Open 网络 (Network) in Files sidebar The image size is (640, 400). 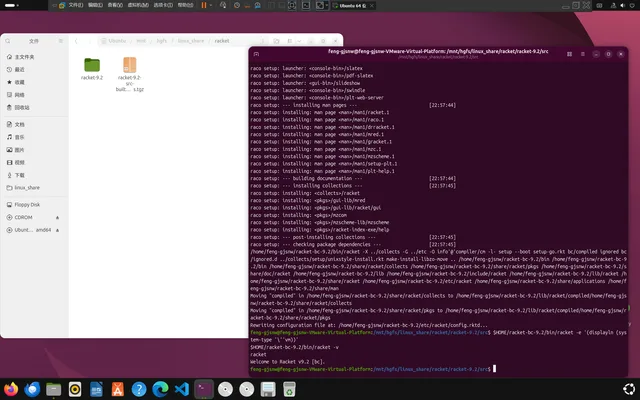point(34,95)
